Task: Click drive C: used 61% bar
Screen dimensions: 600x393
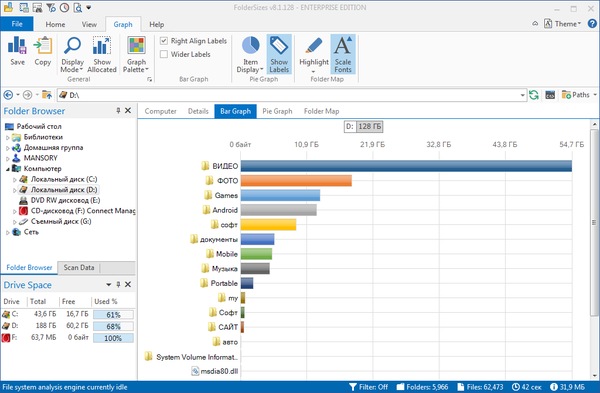Action: (x=114, y=315)
